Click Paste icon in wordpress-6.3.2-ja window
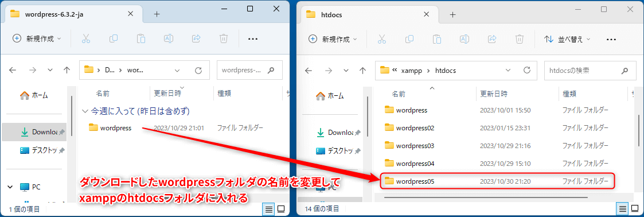644x217 pixels. pyautogui.click(x=141, y=38)
